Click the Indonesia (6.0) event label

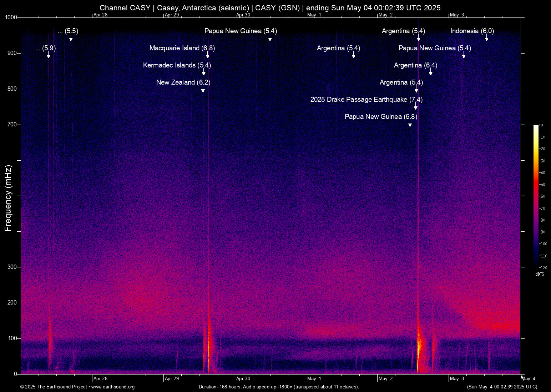(x=472, y=31)
